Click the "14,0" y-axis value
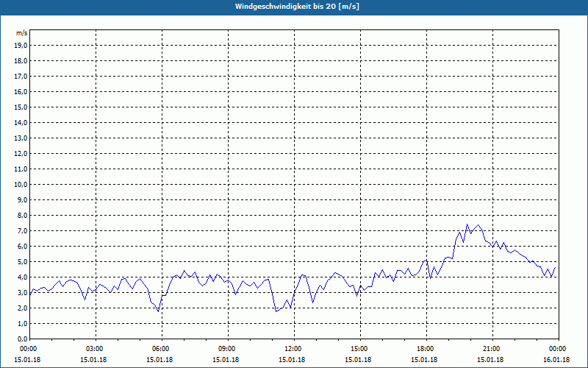588x368 pixels. [x=21, y=122]
